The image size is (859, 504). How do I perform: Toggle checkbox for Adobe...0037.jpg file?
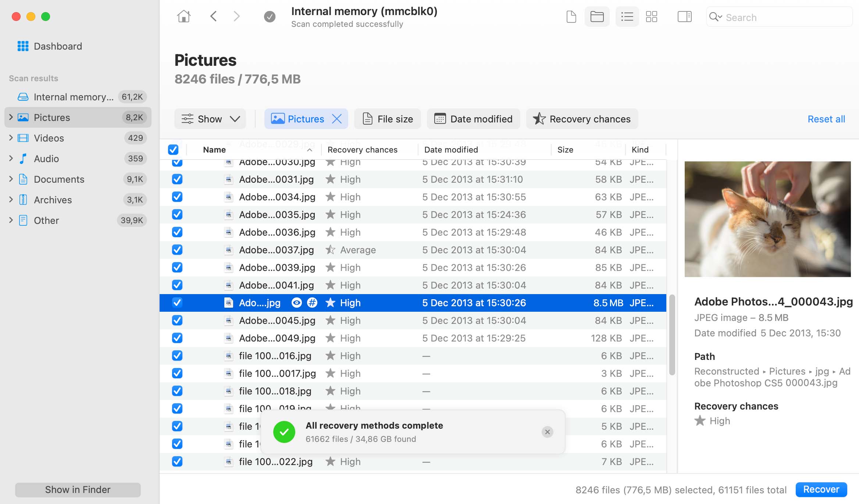point(177,250)
